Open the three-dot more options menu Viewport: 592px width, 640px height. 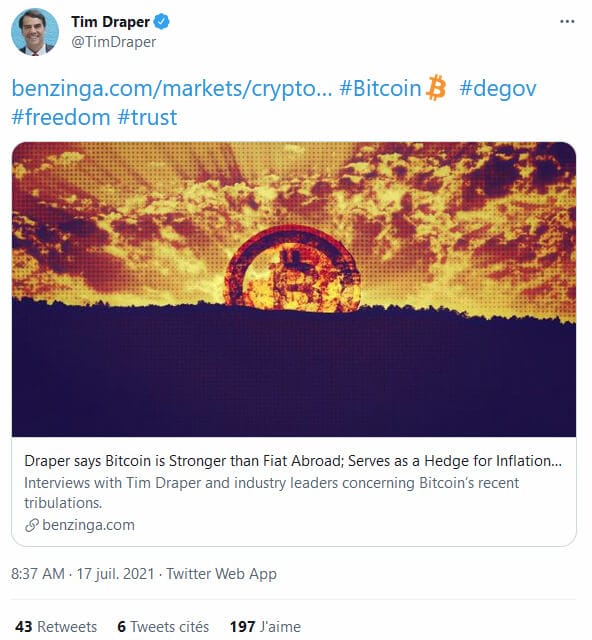pyautogui.click(x=567, y=22)
